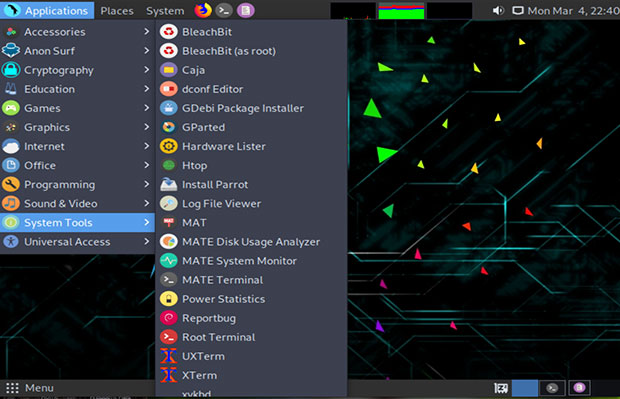The width and height of the screenshot is (620, 399).
Task: Click the Programming wrench icon
Action: (x=11, y=184)
